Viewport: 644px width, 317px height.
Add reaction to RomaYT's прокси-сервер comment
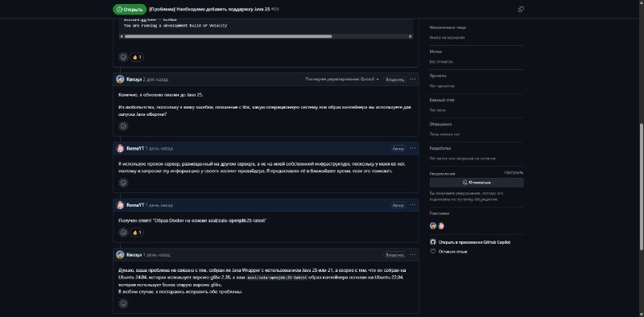pyautogui.click(x=123, y=183)
